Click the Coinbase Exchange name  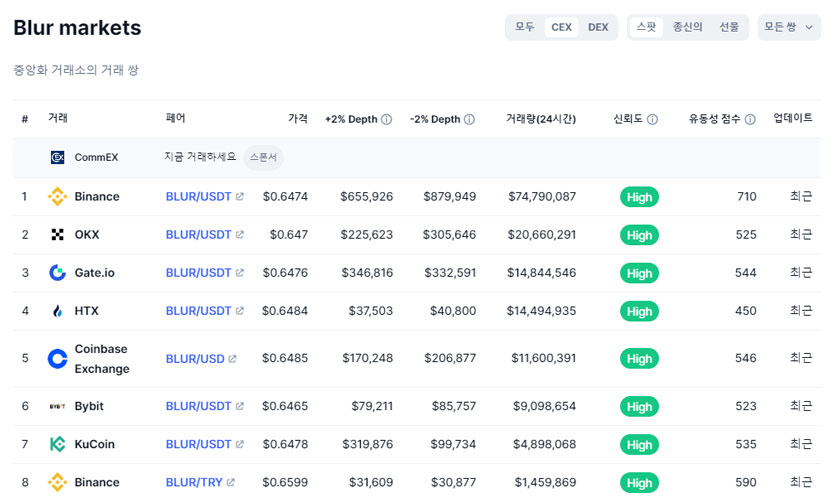tap(102, 359)
